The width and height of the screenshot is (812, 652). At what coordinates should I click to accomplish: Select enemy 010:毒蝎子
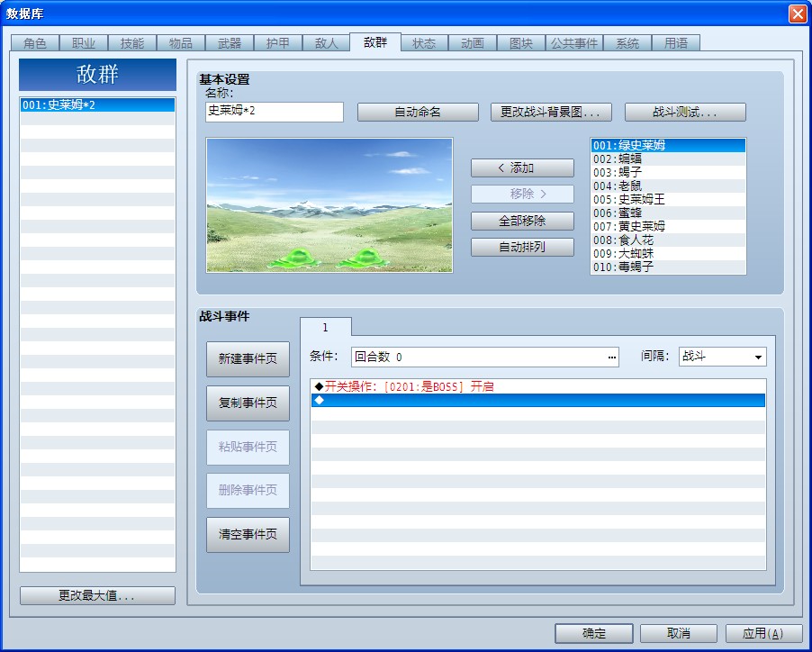point(668,267)
